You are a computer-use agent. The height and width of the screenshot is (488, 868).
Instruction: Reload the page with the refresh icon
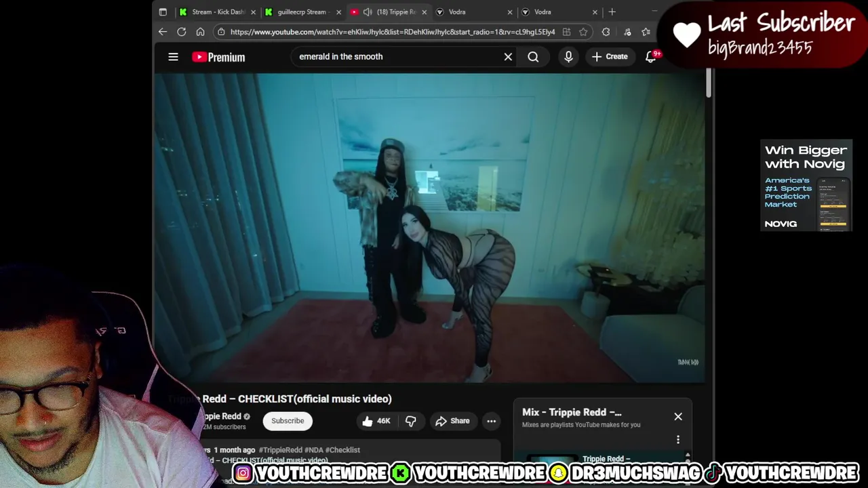point(182,32)
